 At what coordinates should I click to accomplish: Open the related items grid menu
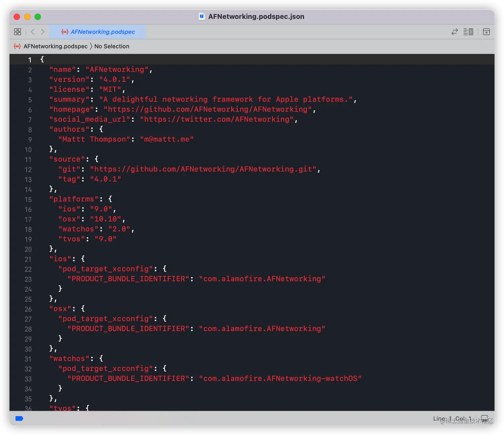pyautogui.click(x=18, y=32)
